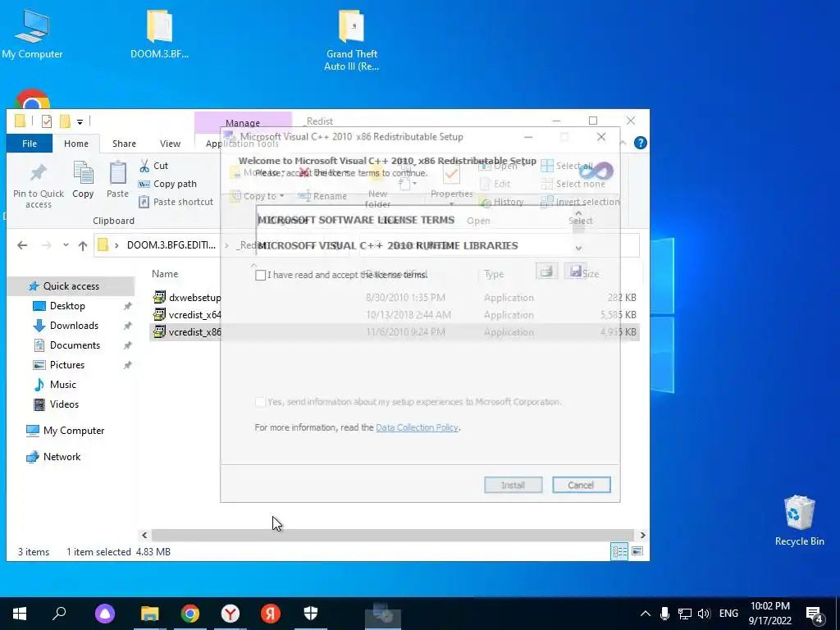Image resolution: width=840 pixels, height=630 pixels.
Task: Print the license terms icon
Action: point(546,271)
